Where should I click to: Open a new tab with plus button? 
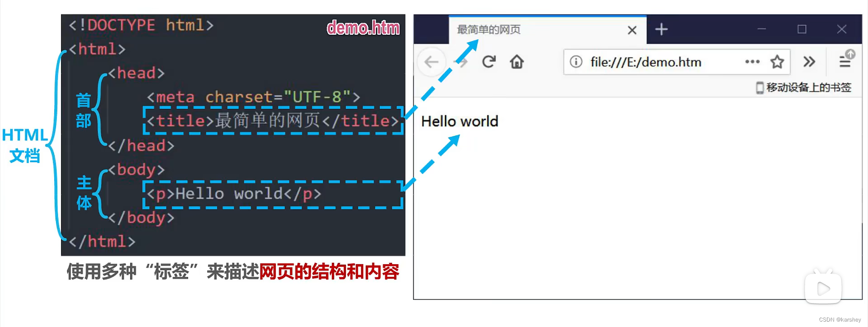[661, 29]
